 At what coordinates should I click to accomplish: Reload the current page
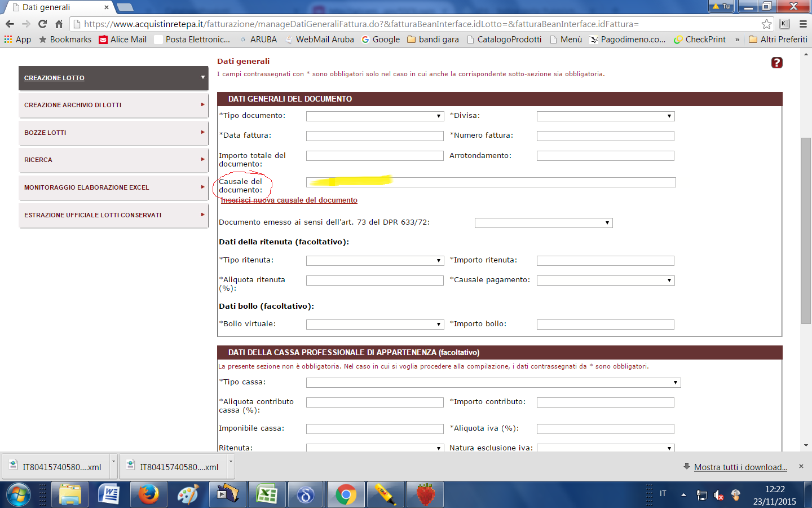[x=42, y=24]
